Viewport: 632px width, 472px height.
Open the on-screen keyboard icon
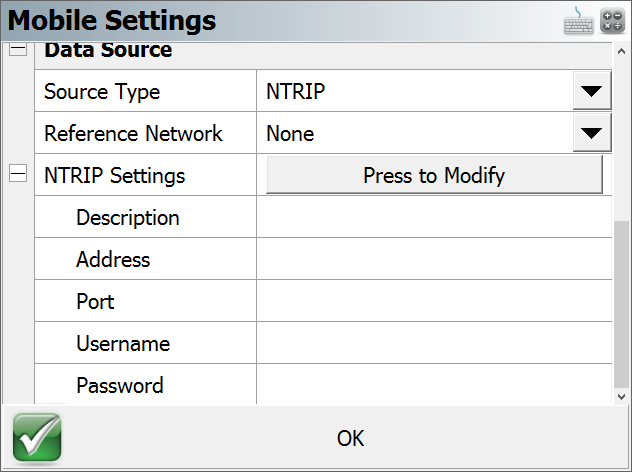coord(578,21)
